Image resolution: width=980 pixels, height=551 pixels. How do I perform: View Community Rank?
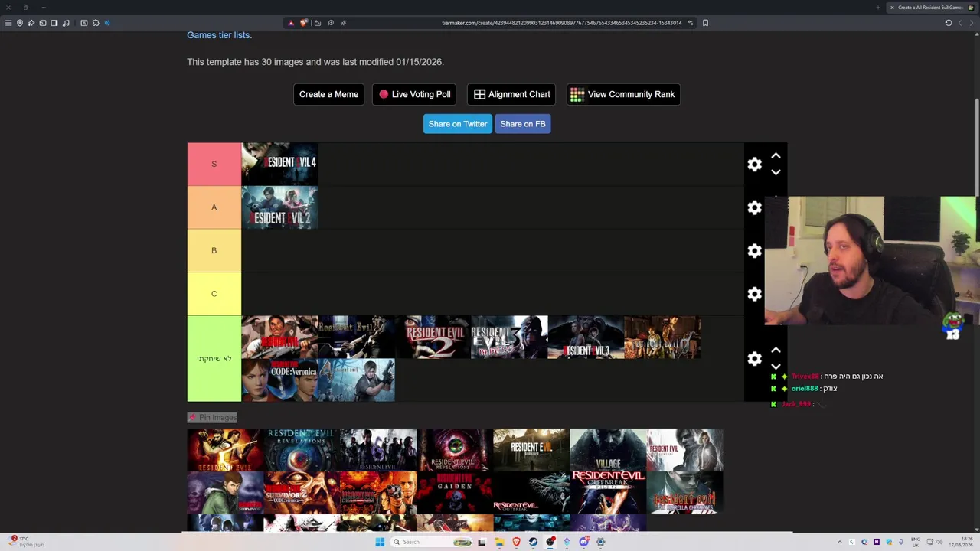point(622,94)
